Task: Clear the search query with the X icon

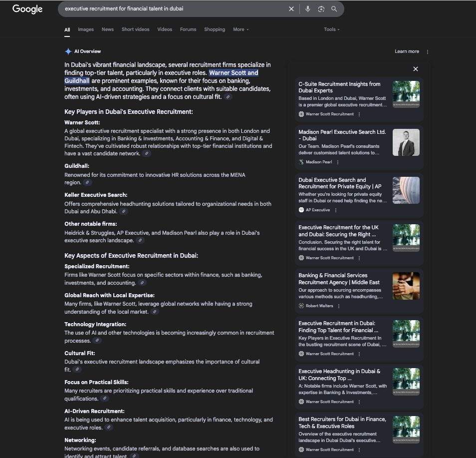Action: 291,9
